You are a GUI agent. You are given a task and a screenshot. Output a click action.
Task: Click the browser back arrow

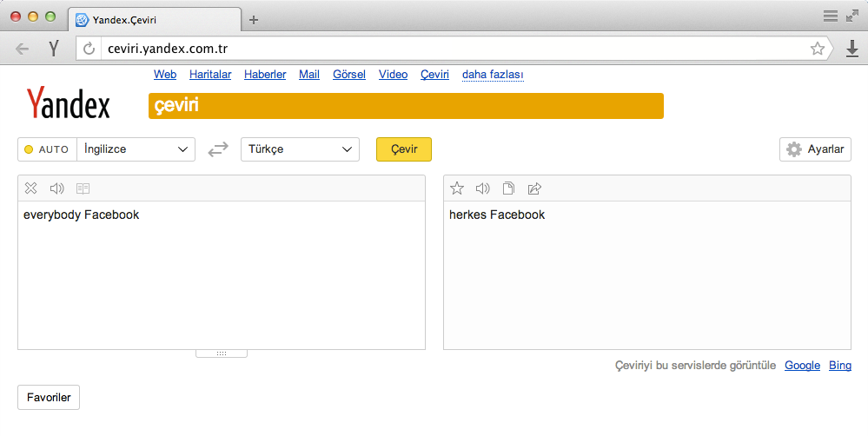[x=22, y=49]
